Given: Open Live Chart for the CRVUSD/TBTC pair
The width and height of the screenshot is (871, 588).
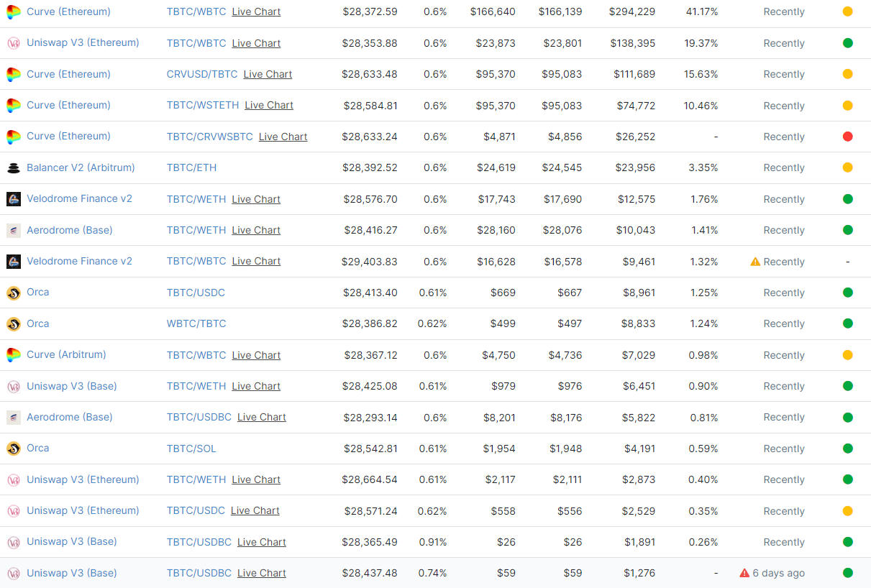Looking at the screenshot, I should (x=268, y=74).
